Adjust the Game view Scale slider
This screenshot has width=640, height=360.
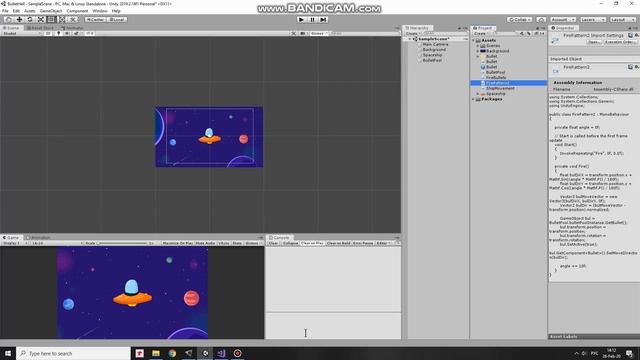(x=122, y=243)
